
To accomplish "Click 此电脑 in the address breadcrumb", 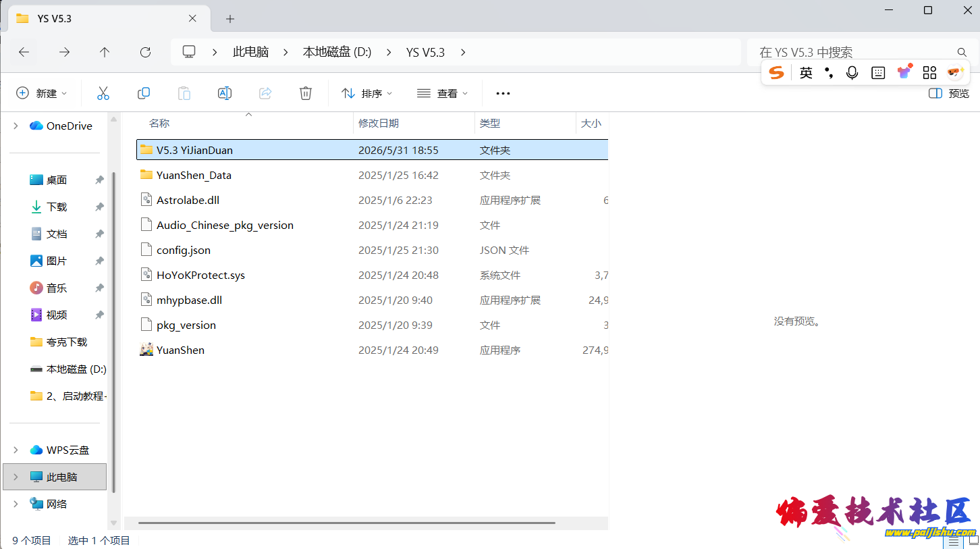I will pyautogui.click(x=251, y=52).
